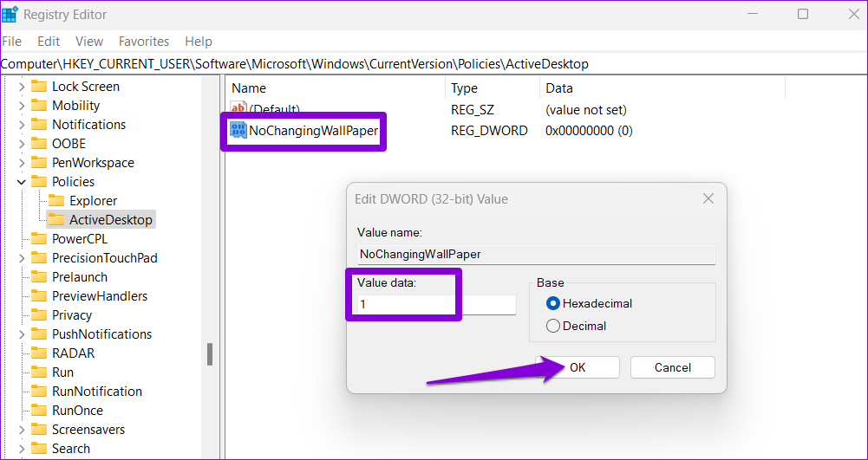868x460 pixels.
Task: Click the Registry Editor app icon in title bar
Action: point(10,14)
